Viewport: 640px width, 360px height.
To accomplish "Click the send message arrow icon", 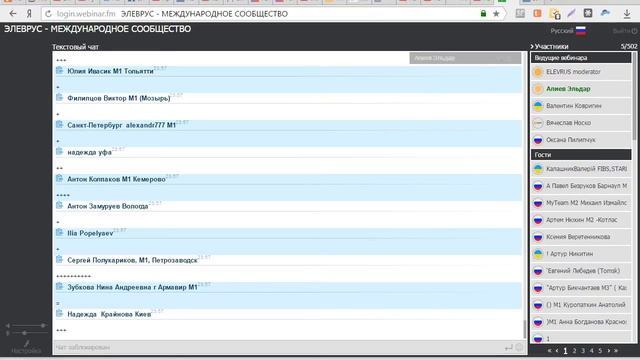I will tap(509, 347).
